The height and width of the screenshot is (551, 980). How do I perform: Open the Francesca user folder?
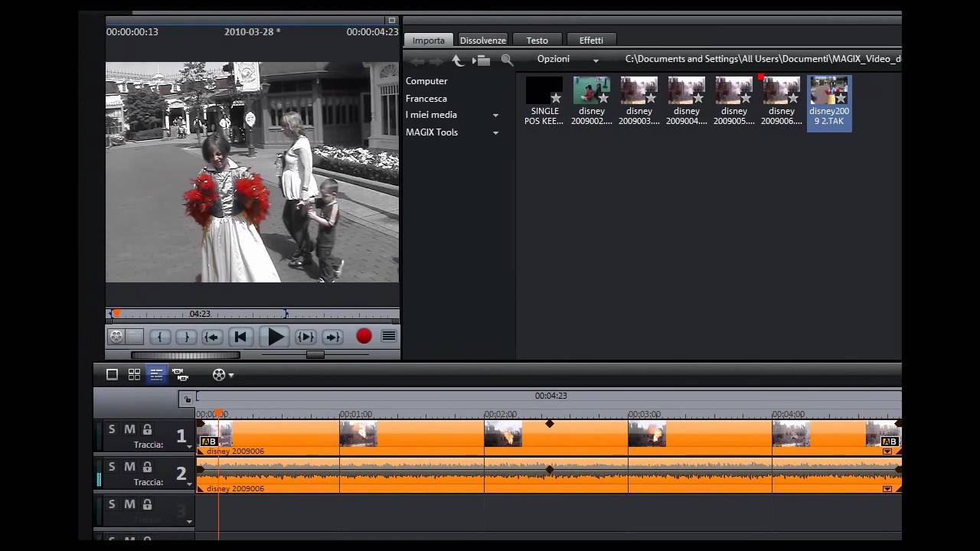426,99
